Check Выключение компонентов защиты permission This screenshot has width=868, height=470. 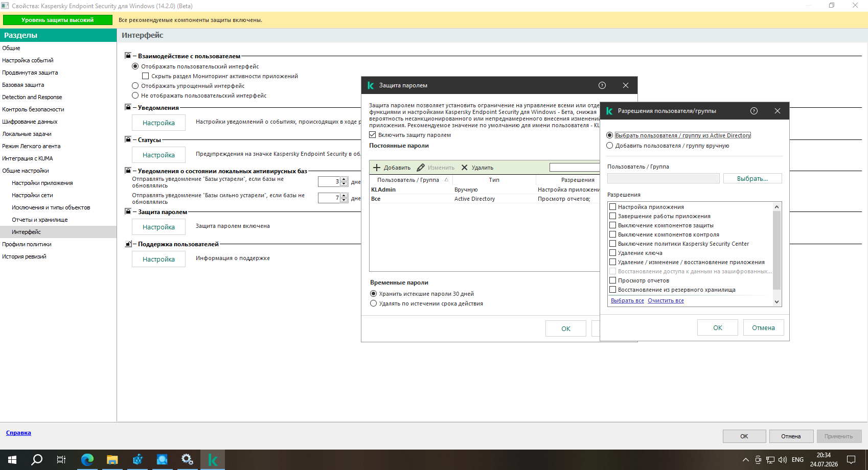click(x=612, y=225)
